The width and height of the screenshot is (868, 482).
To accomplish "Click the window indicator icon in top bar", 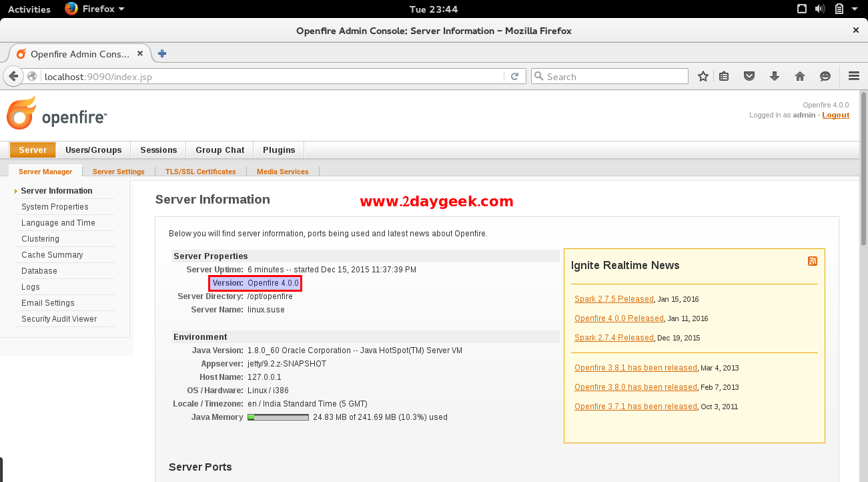I will click(803, 9).
